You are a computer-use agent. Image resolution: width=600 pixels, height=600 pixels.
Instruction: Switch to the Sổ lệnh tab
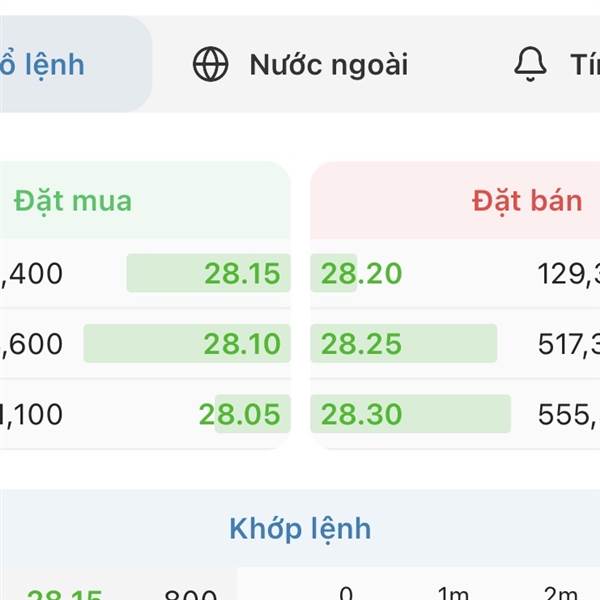click(x=45, y=65)
